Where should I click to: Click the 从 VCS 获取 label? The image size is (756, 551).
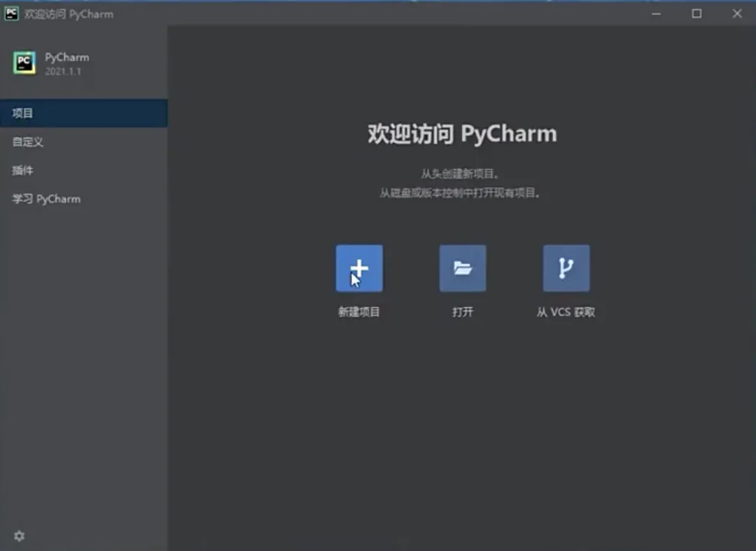click(566, 312)
